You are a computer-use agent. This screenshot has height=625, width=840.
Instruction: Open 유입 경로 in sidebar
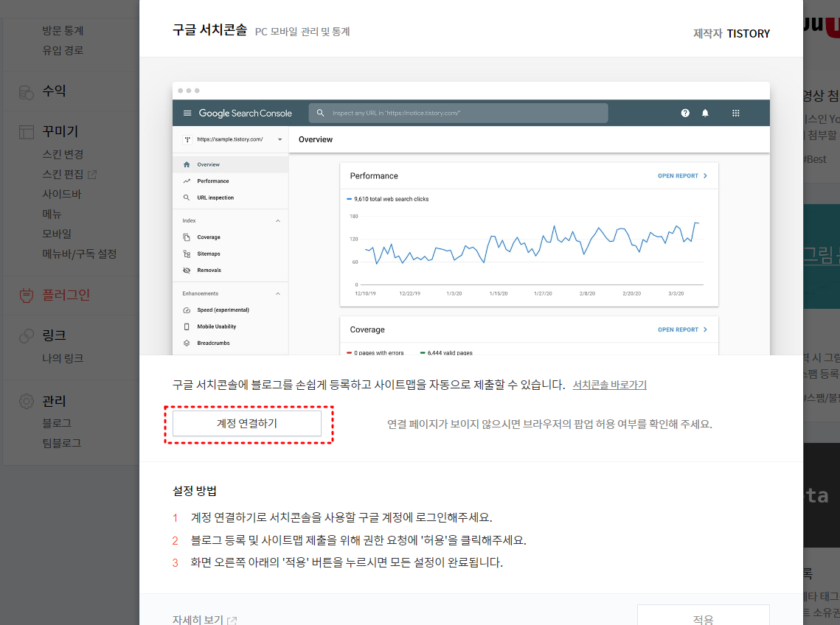click(x=63, y=50)
